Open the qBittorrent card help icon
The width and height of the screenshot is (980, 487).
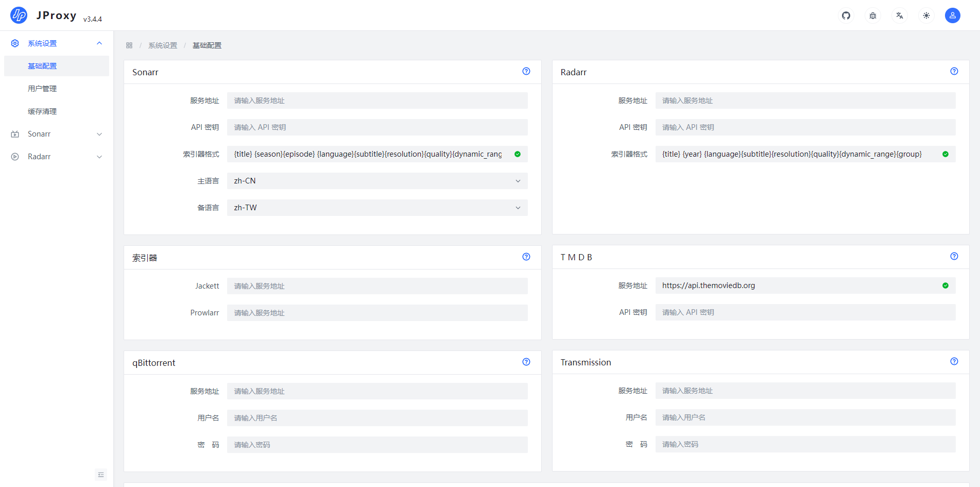coord(526,362)
